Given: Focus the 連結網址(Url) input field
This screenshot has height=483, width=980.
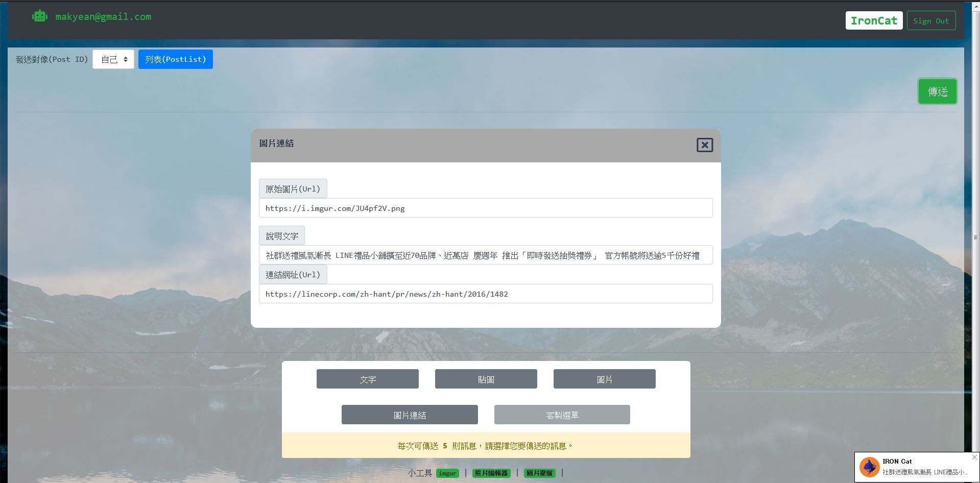Looking at the screenshot, I should 486,294.
